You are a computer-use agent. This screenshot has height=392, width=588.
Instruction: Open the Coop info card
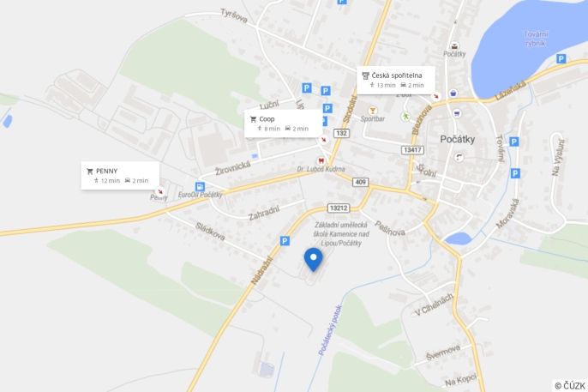(x=284, y=124)
